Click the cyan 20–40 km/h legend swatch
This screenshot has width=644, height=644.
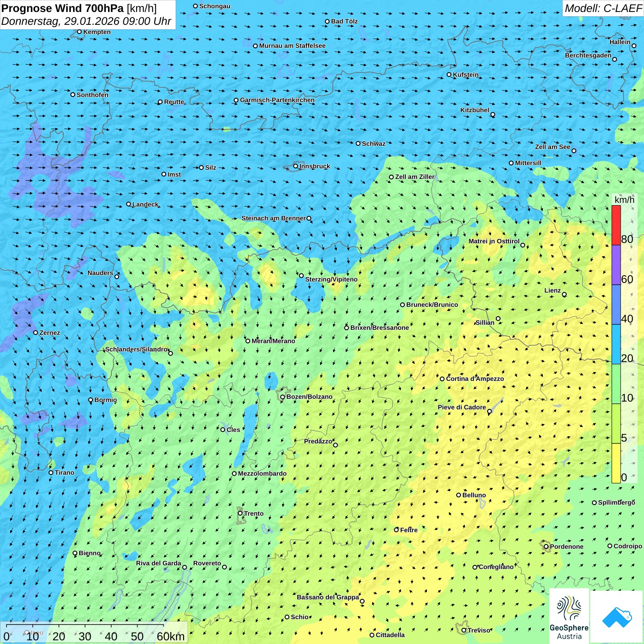tap(616, 345)
